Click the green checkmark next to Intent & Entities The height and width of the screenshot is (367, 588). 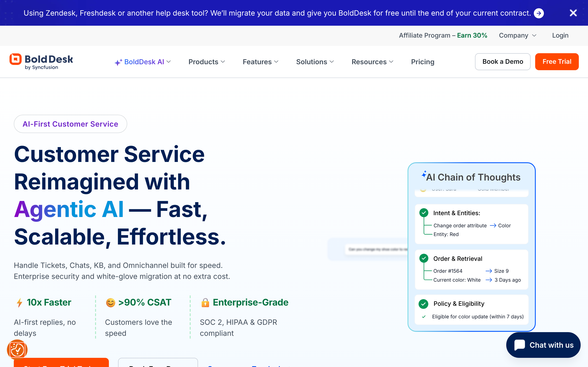coord(424,213)
